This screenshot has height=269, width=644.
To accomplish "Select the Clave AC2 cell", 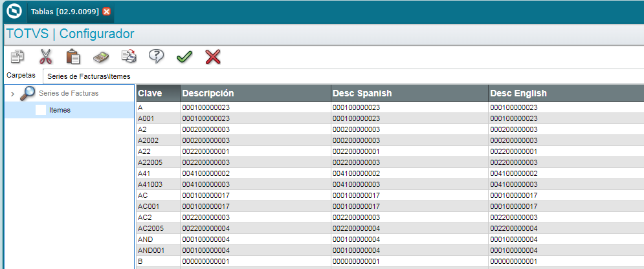I will click(x=158, y=217).
